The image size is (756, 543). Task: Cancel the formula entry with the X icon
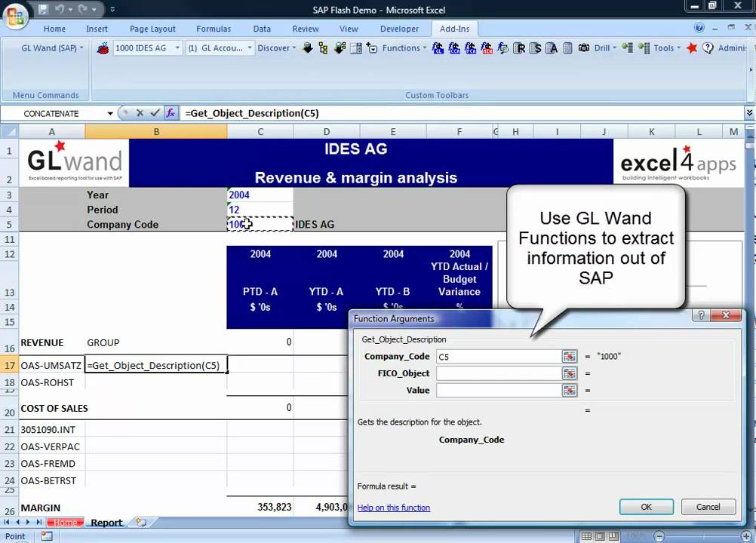click(140, 113)
